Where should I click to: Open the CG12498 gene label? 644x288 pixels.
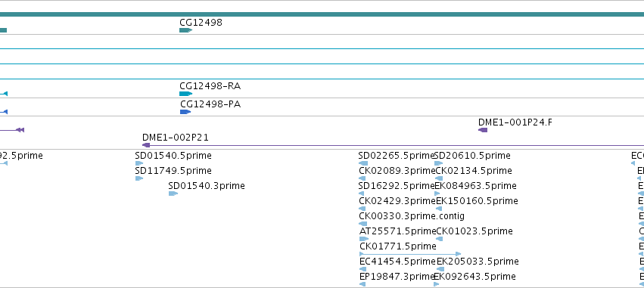click(x=201, y=23)
